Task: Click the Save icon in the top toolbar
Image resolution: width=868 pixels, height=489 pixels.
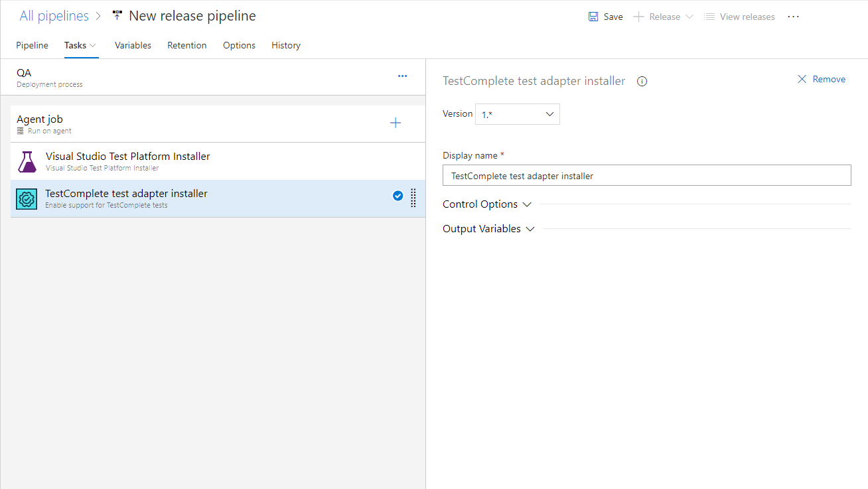Action: 593,16
